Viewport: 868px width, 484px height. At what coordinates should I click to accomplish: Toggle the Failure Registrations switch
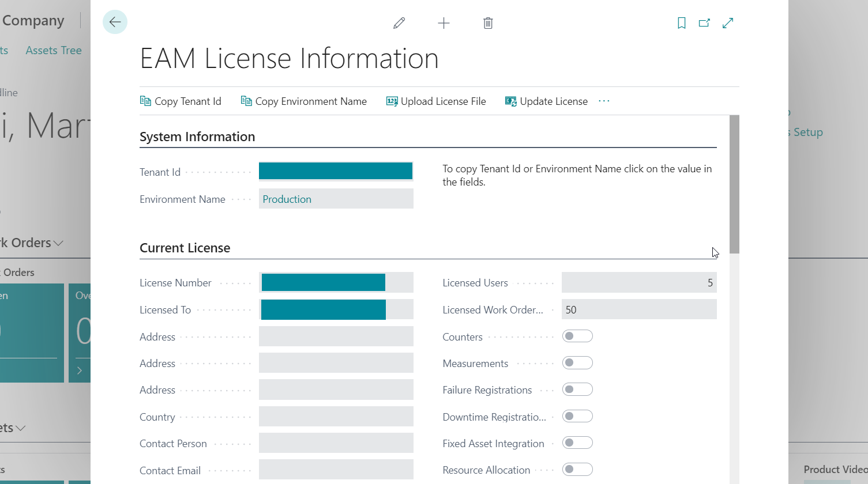(577, 390)
